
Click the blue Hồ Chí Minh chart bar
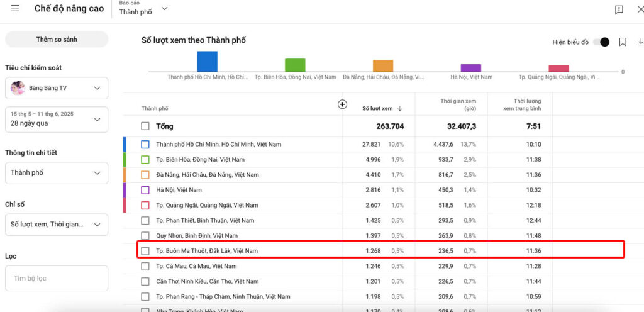[x=207, y=62]
